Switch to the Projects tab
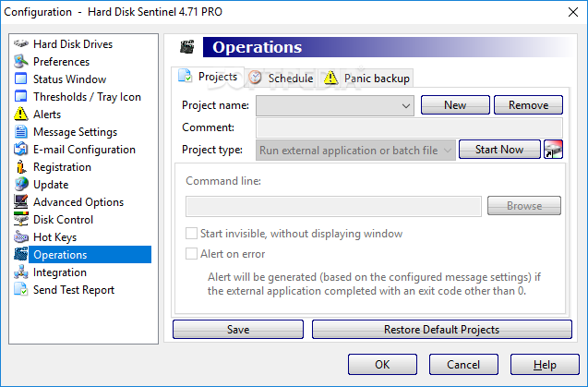Viewport: 588px width, 387px height. click(208, 77)
